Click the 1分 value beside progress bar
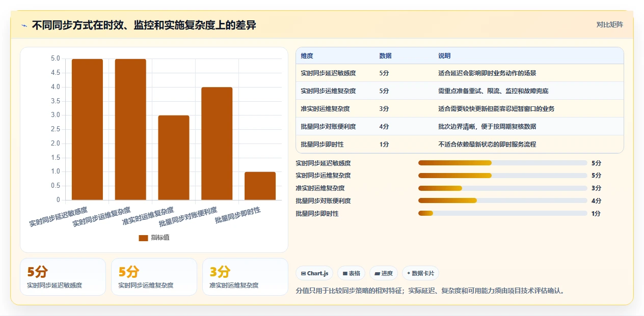The image size is (644, 316). point(596,214)
